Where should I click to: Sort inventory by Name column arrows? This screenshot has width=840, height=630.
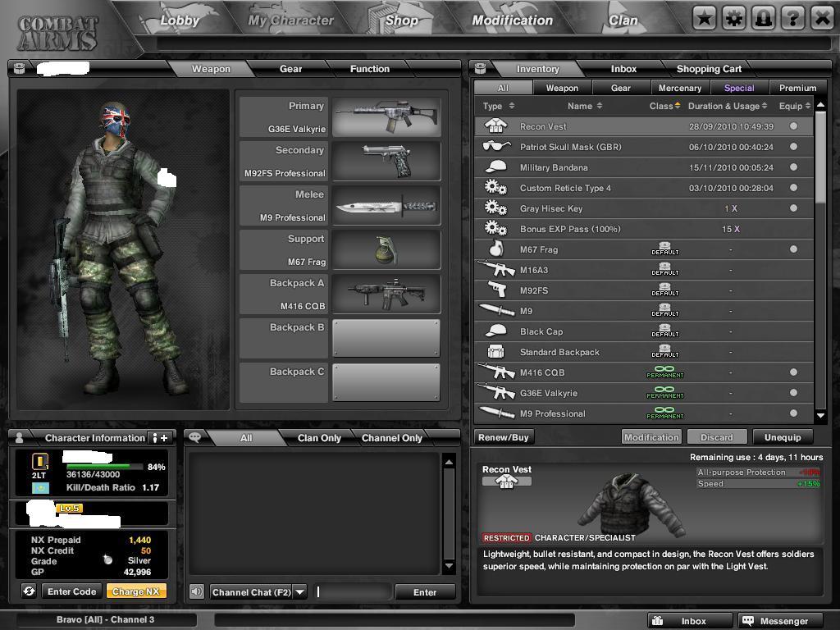point(600,106)
